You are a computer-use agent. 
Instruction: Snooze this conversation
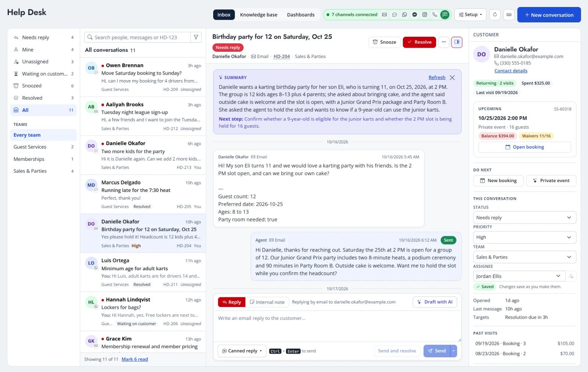(x=384, y=42)
